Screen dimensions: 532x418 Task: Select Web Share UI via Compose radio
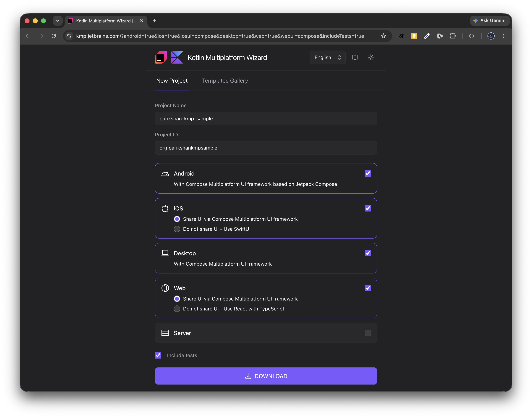[x=177, y=299]
